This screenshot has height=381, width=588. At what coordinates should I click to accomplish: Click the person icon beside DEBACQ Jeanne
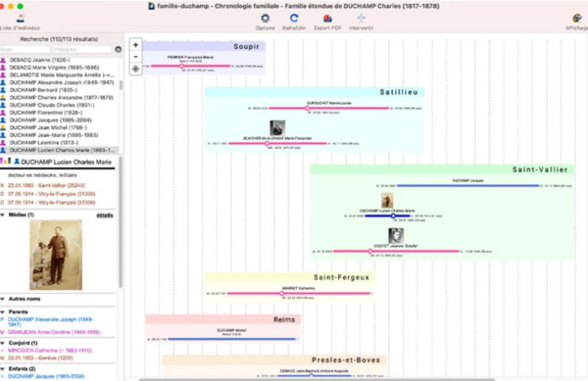(x=3, y=60)
